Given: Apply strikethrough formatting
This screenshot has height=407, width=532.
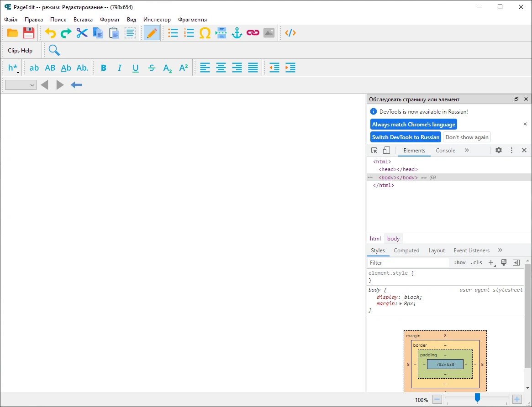Looking at the screenshot, I should click(152, 68).
